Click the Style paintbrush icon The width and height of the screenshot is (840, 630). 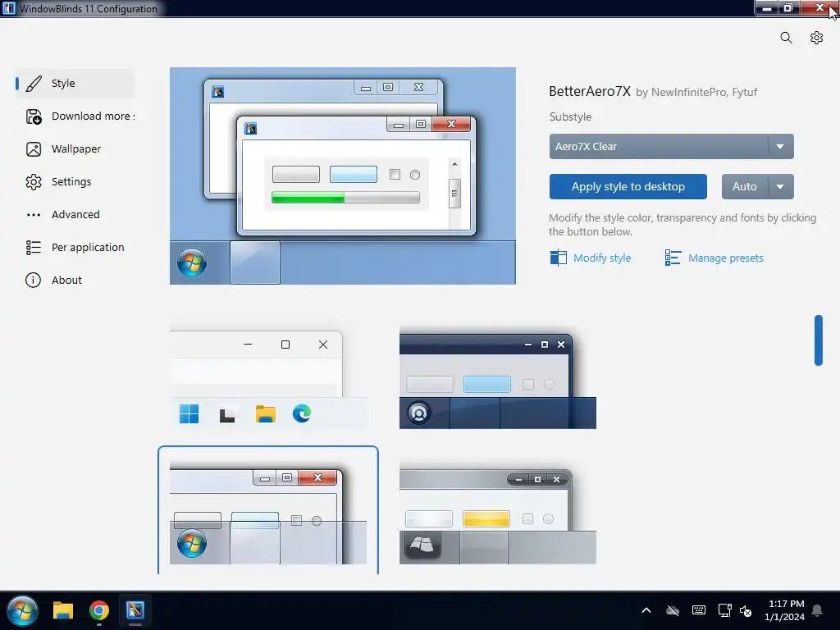tap(33, 84)
